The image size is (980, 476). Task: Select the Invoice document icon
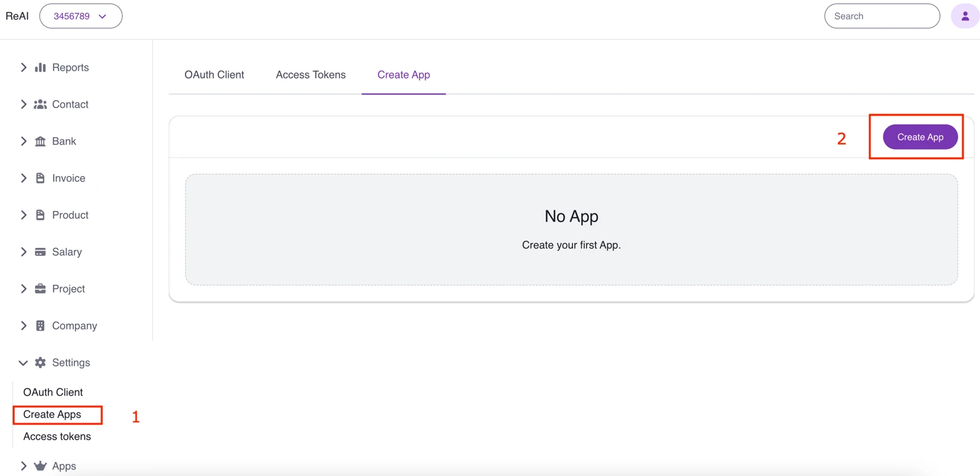[40, 178]
